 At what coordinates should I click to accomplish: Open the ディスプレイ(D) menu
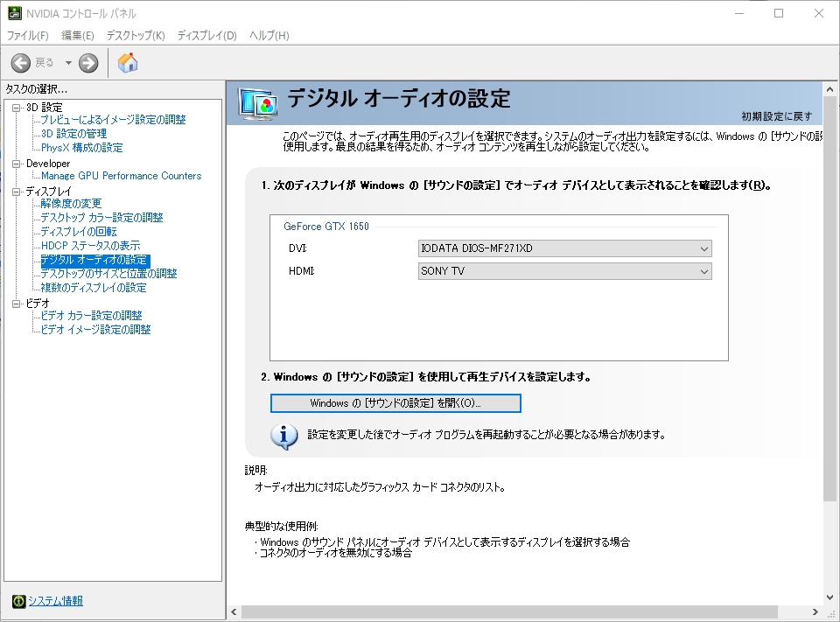[206, 35]
